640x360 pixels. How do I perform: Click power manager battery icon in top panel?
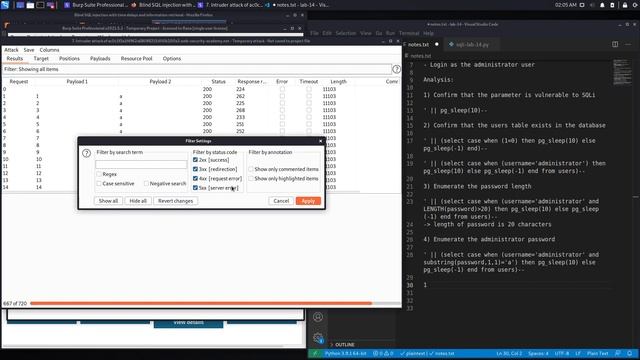[612, 5]
